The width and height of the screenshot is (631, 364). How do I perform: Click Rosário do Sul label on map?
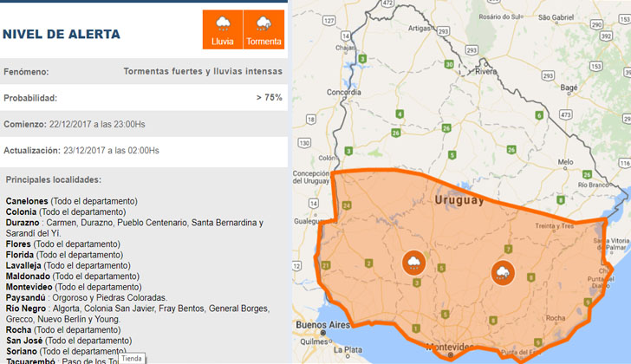[499, 16]
